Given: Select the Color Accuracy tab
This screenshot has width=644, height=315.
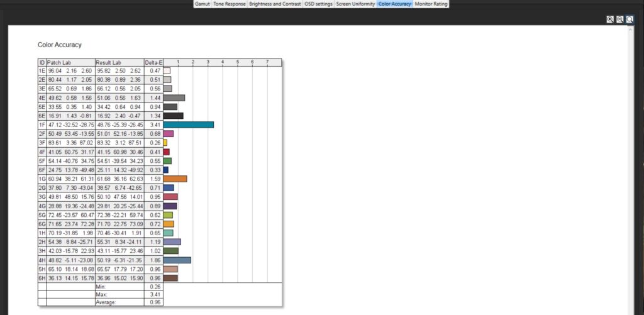Looking at the screenshot, I should [x=395, y=4].
